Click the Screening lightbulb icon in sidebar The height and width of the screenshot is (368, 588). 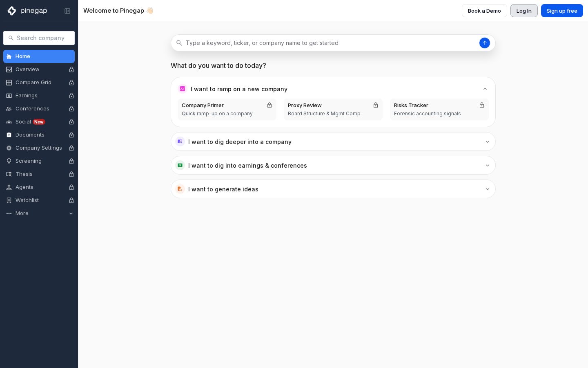pos(9,161)
